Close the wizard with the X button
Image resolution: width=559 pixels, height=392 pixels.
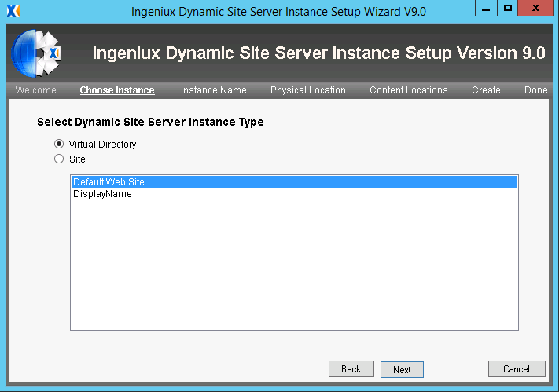coord(536,8)
